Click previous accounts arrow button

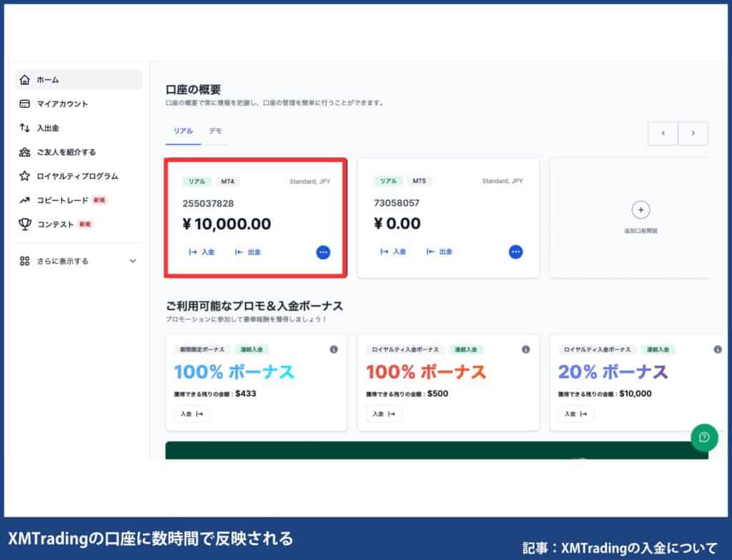click(x=663, y=134)
